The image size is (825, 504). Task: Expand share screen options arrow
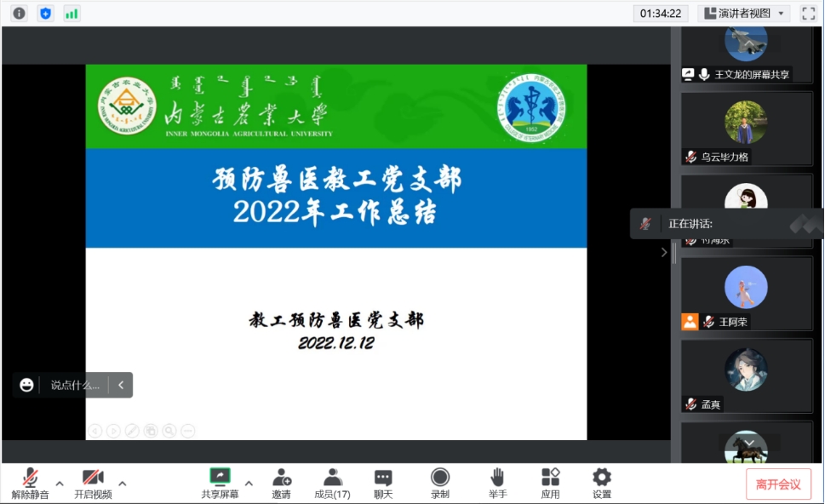tap(249, 484)
